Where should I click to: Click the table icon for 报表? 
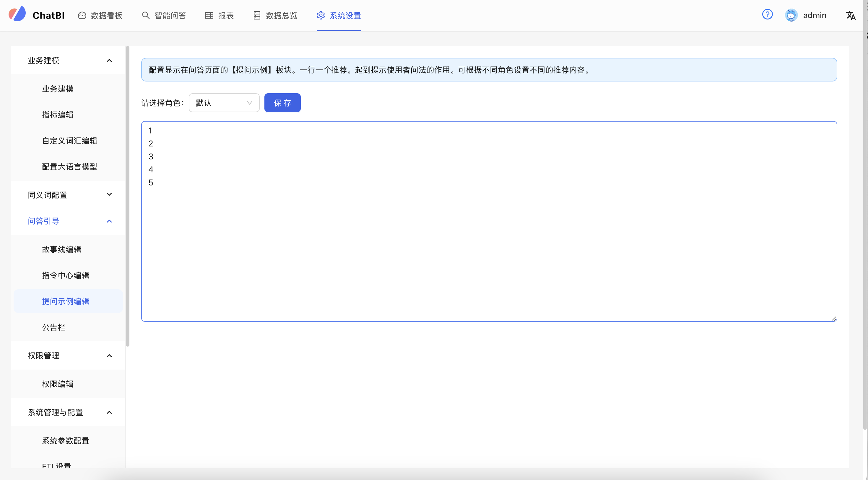click(x=209, y=15)
